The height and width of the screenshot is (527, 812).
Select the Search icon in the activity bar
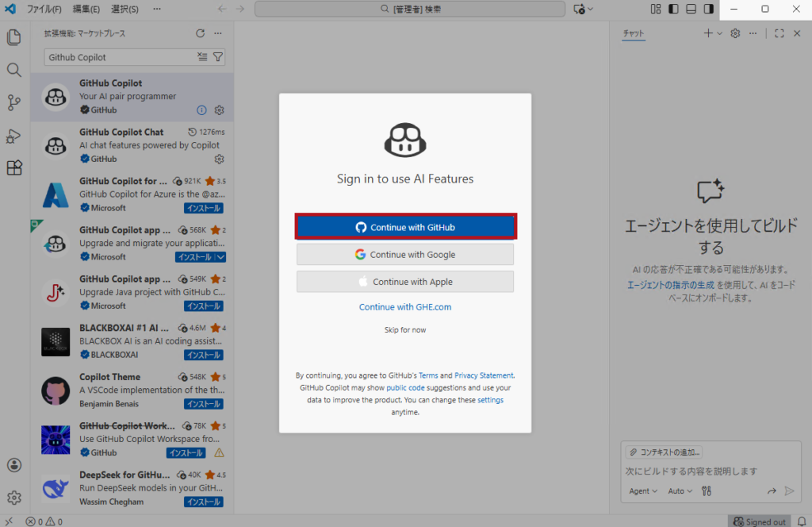13,69
